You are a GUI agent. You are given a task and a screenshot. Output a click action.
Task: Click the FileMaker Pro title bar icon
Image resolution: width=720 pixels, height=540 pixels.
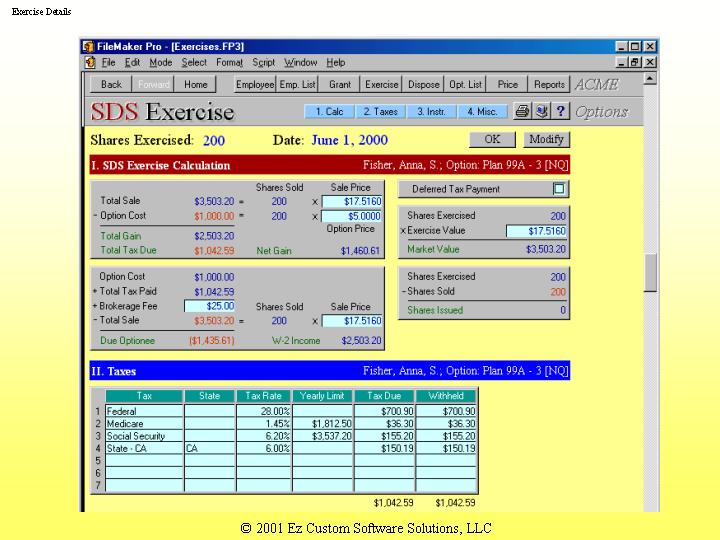point(88,46)
